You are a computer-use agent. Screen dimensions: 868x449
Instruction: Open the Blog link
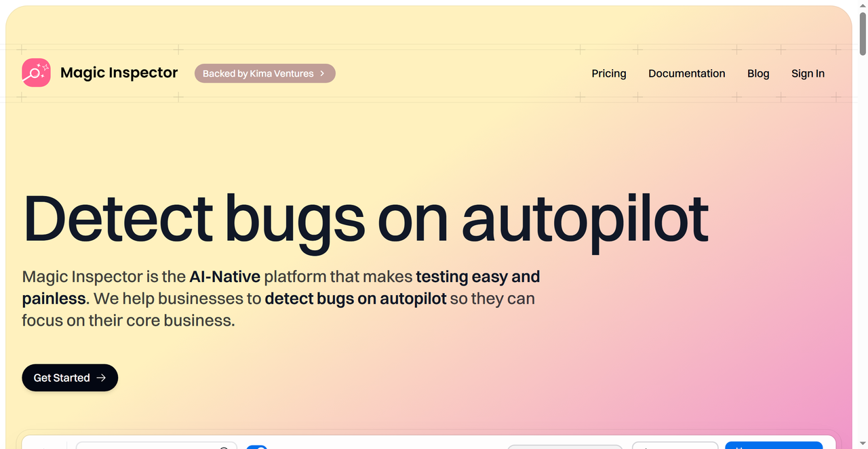pyautogui.click(x=758, y=73)
